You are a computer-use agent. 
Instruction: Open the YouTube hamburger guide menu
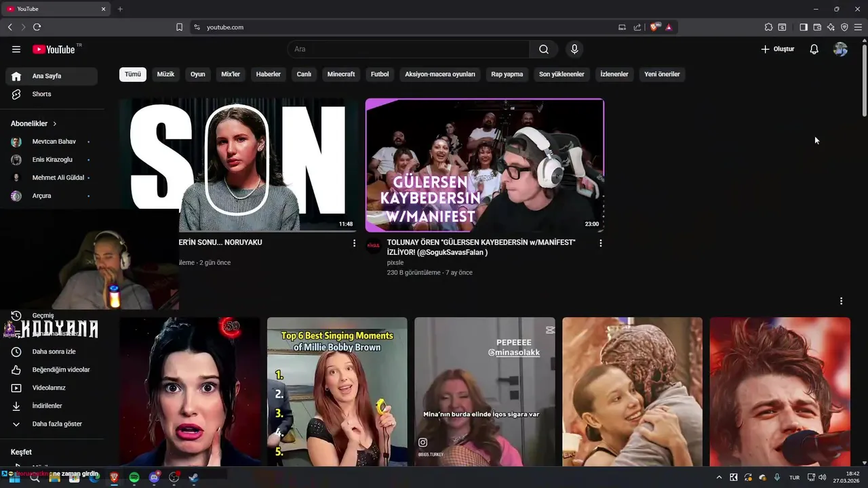(x=16, y=49)
